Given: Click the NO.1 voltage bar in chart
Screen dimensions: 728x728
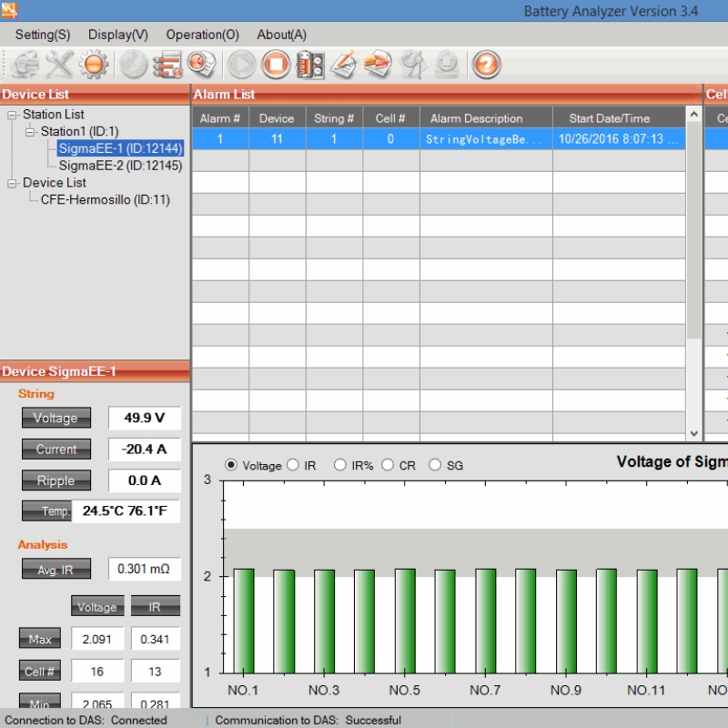Looking at the screenshot, I should (244, 621).
